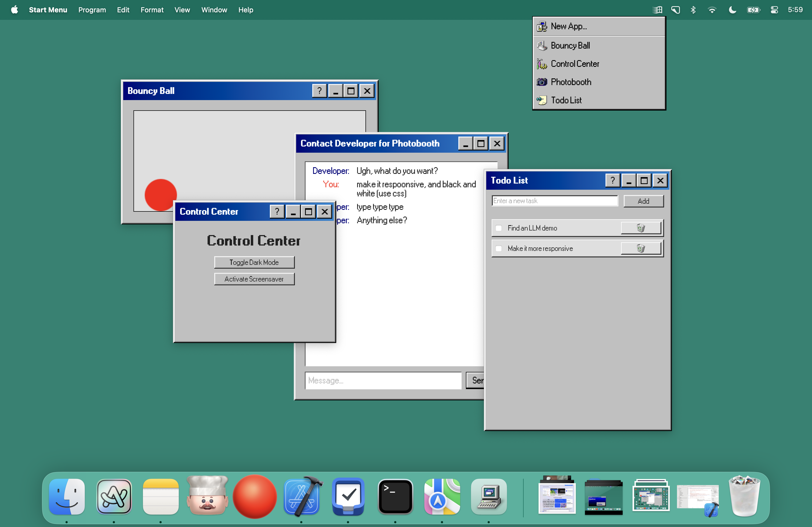This screenshot has width=812, height=527.
Task: Click the "Enter a new task" input field
Action: pyautogui.click(x=554, y=201)
